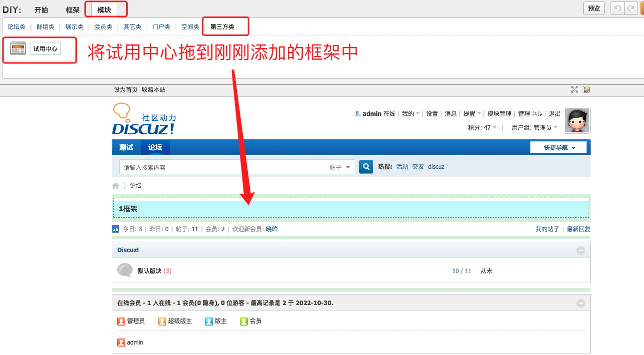Click the 预览 preview button
644x355 pixels.
[x=594, y=8]
